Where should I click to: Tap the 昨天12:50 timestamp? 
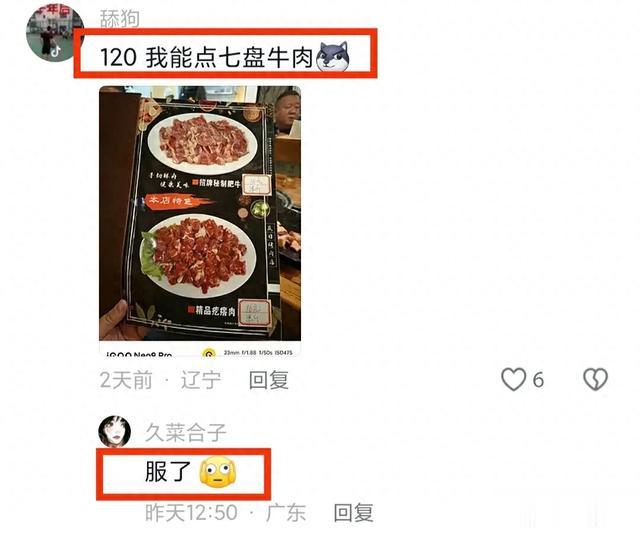(x=191, y=513)
